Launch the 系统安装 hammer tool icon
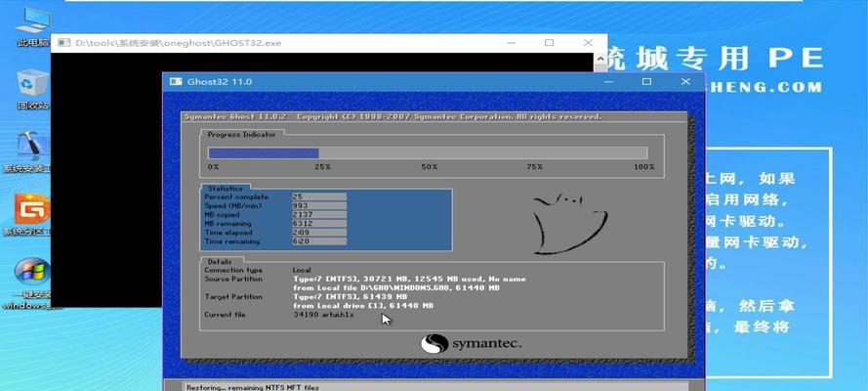The width and height of the screenshot is (868, 391). (30, 152)
